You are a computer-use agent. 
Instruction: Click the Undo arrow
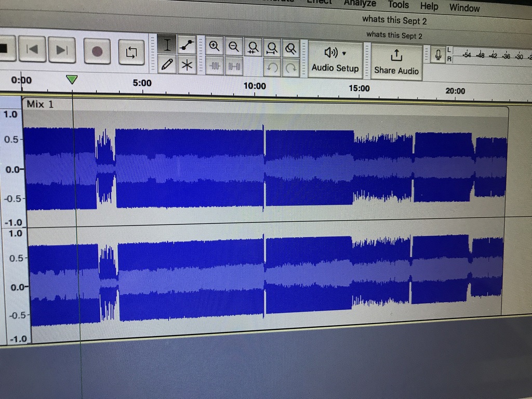click(x=272, y=68)
